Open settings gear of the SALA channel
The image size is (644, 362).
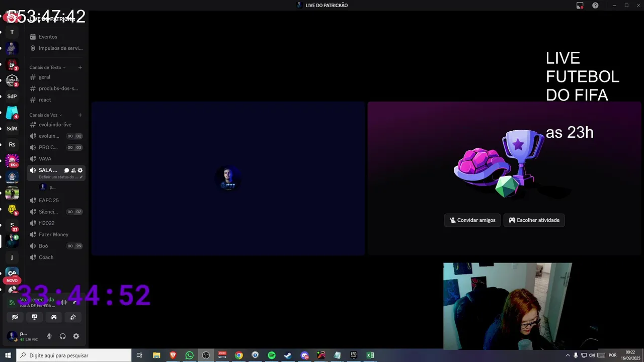point(80,170)
